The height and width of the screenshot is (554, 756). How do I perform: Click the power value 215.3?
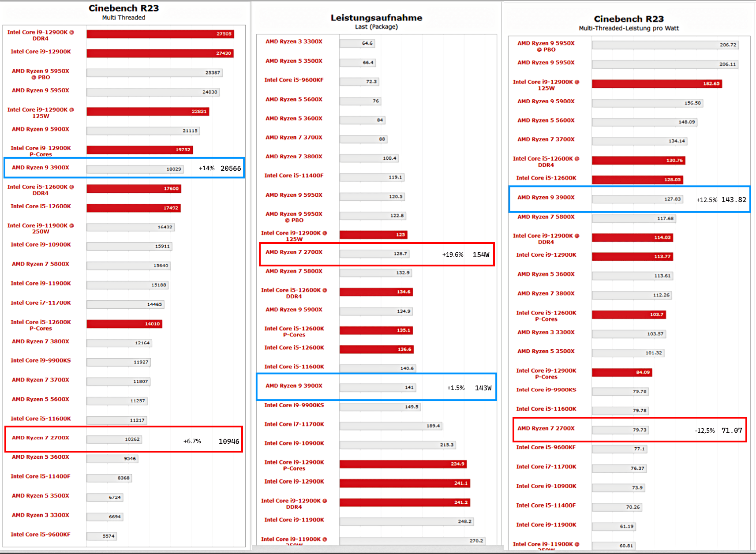click(x=447, y=445)
